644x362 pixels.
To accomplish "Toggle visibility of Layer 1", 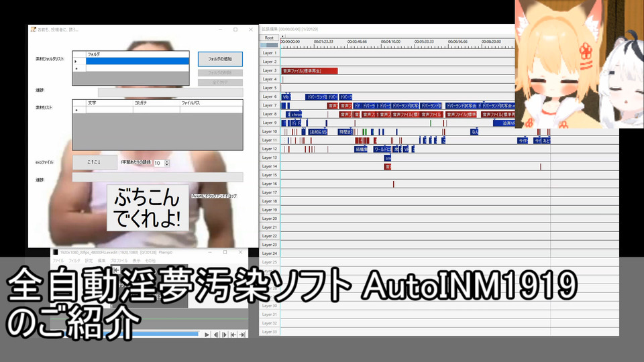I will click(270, 53).
